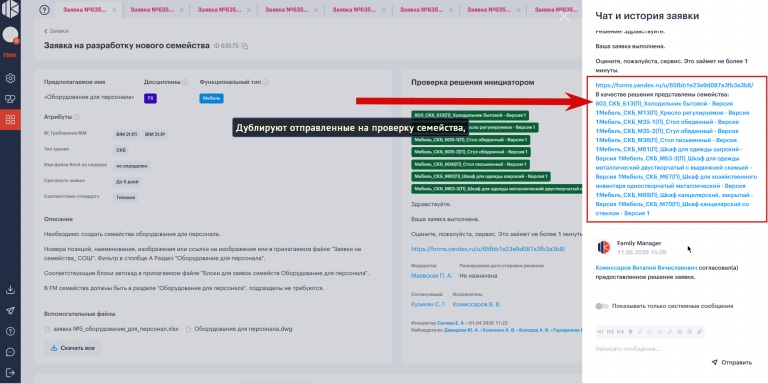Open the forms.yandex.ru link in the chat panel
768x384 pixels.
(x=674, y=85)
